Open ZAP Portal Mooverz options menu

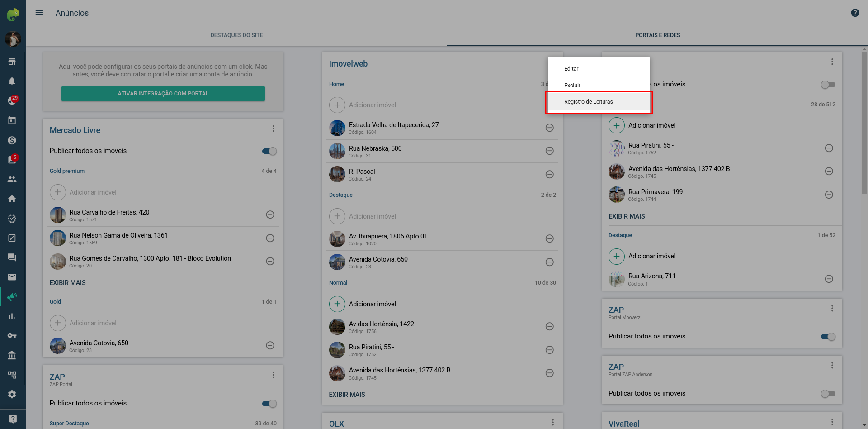832,308
